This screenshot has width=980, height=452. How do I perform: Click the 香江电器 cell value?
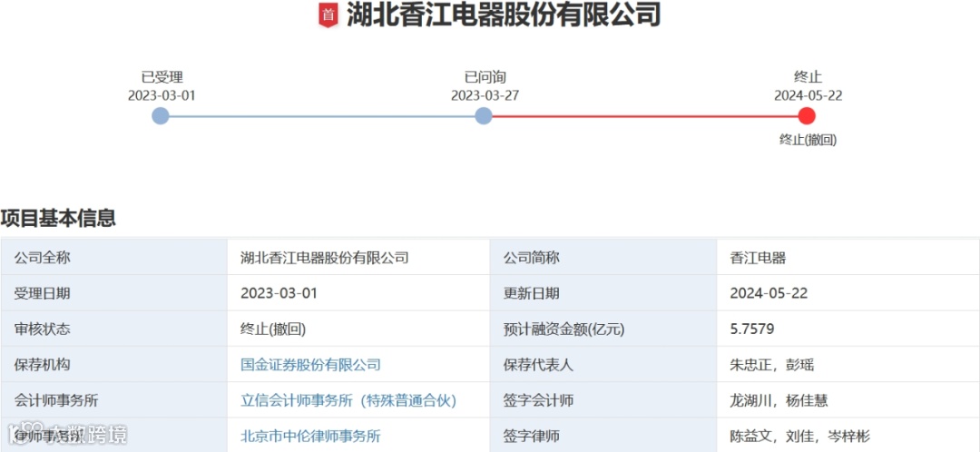(758, 257)
